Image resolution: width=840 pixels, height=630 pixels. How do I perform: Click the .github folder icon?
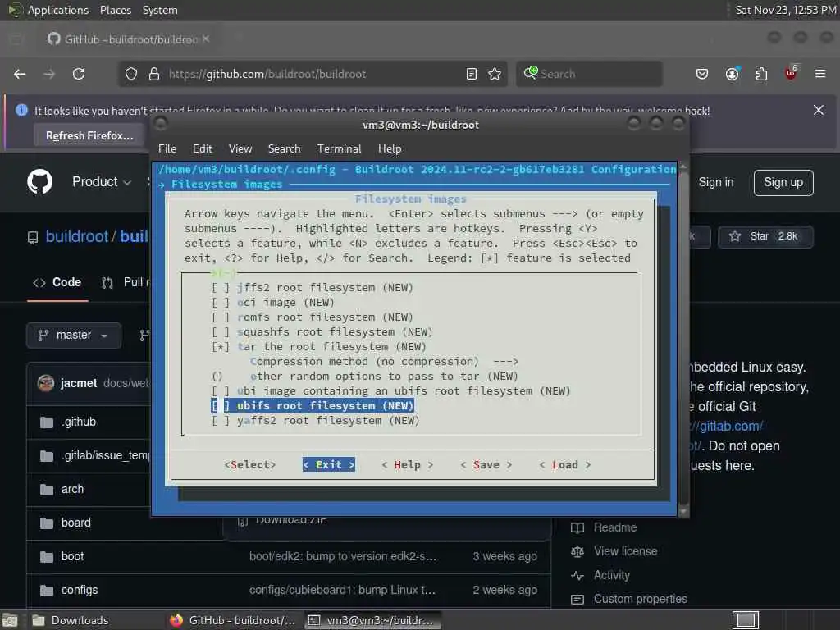[47, 422]
